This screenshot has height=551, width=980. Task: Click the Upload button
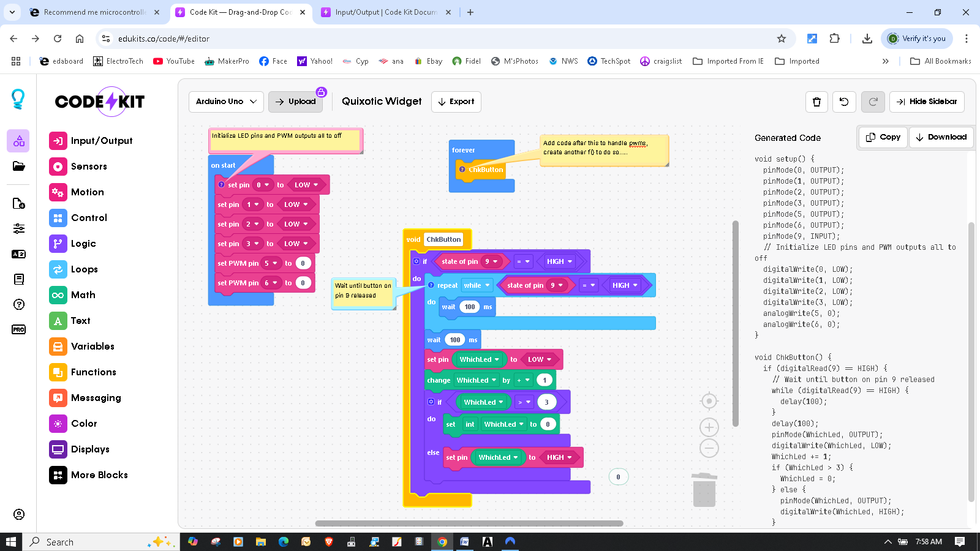pos(296,102)
